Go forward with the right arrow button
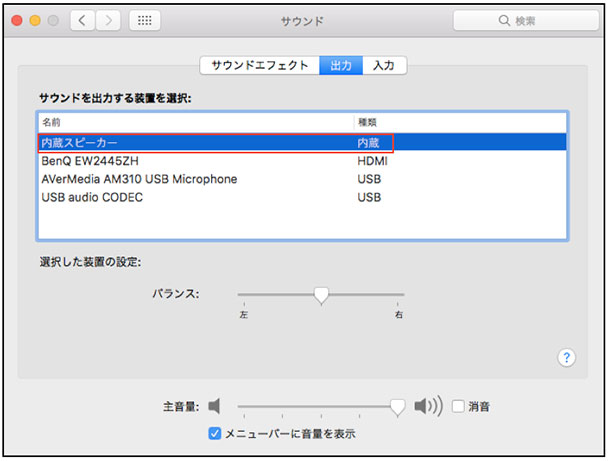The height and width of the screenshot is (461, 610). click(108, 20)
